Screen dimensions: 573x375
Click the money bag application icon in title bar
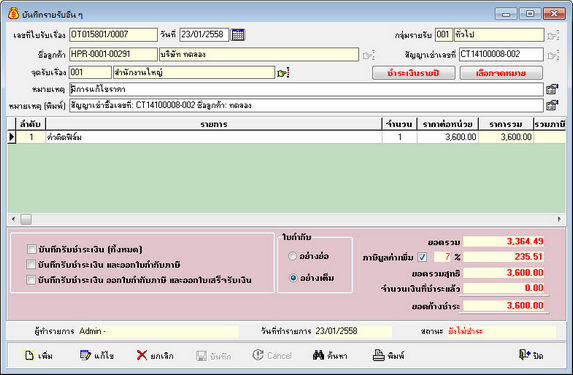pos(14,14)
